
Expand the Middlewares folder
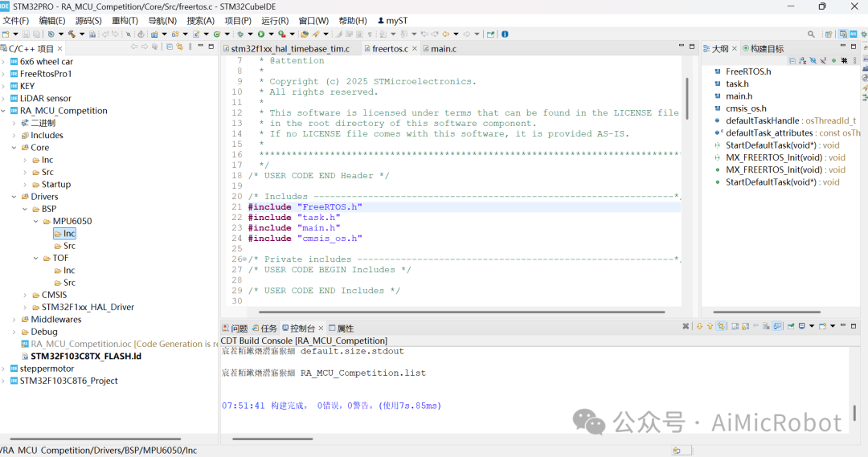[x=14, y=319]
